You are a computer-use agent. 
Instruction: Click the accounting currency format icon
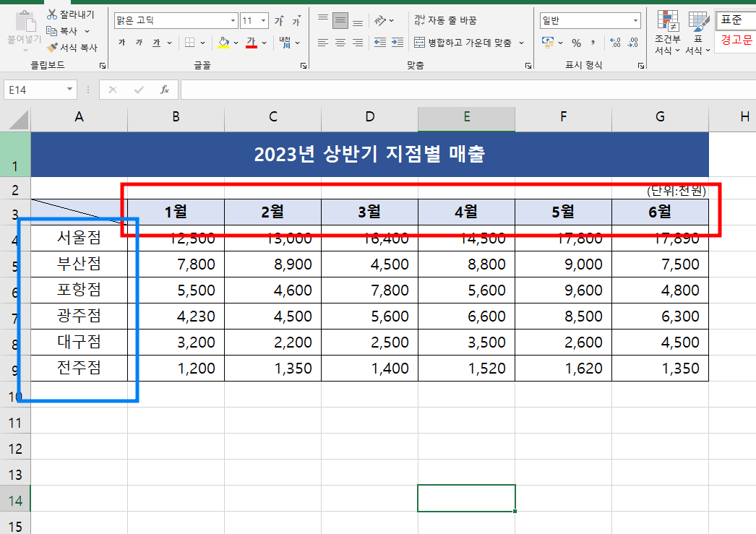[x=548, y=43]
